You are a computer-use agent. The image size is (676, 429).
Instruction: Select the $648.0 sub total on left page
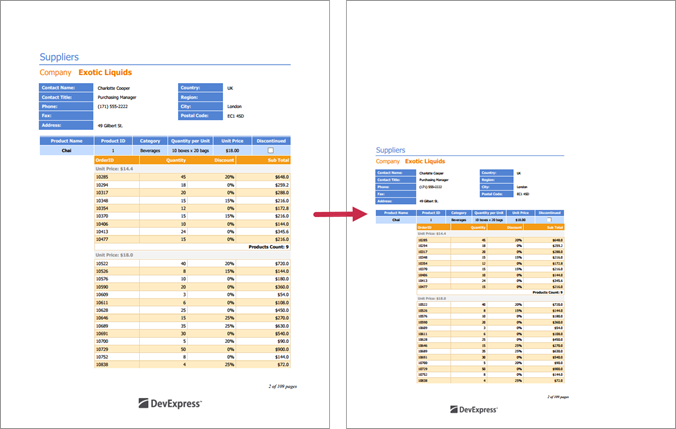point(282,177)
